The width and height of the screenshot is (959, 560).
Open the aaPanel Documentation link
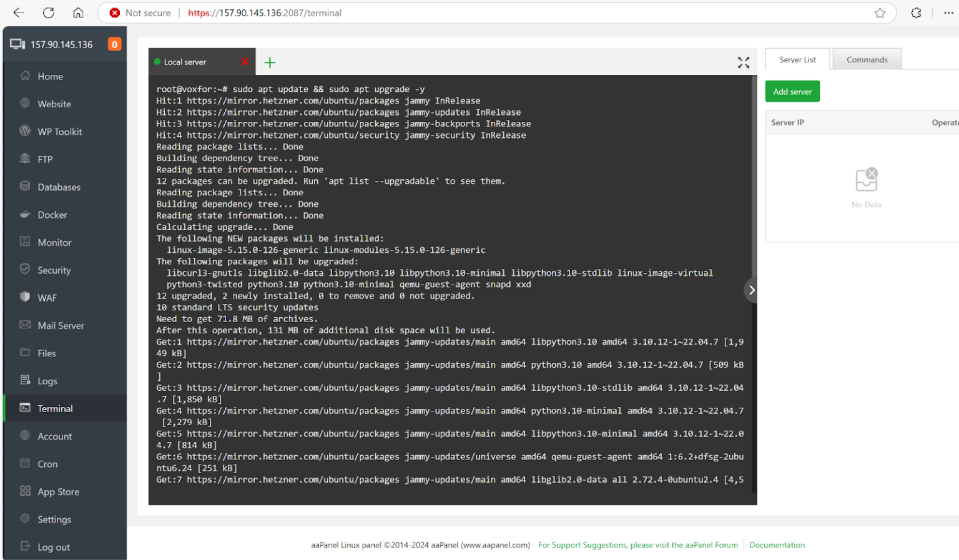pos(777,544)
